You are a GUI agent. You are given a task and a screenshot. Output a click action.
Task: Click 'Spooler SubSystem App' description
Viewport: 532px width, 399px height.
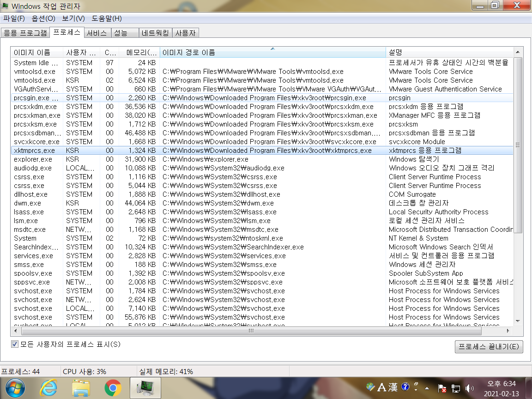[426, 273]
